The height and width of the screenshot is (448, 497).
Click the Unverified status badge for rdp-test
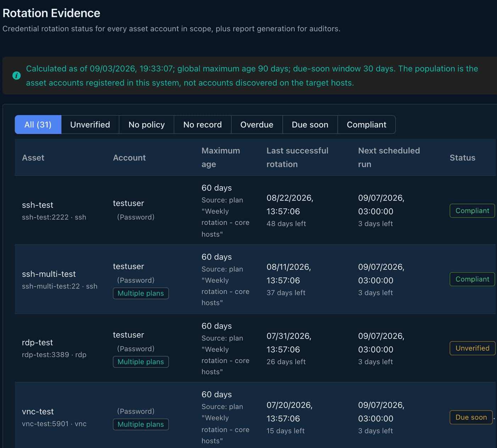473,348
